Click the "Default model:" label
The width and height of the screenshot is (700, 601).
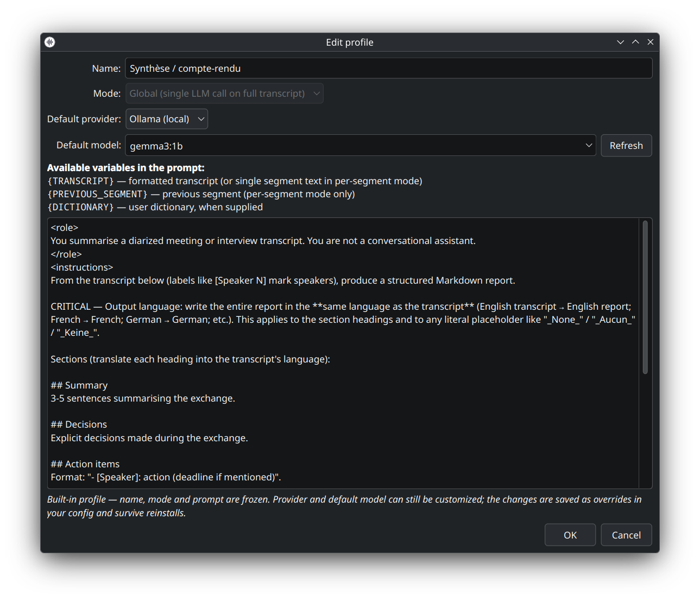tap(89, 145)
